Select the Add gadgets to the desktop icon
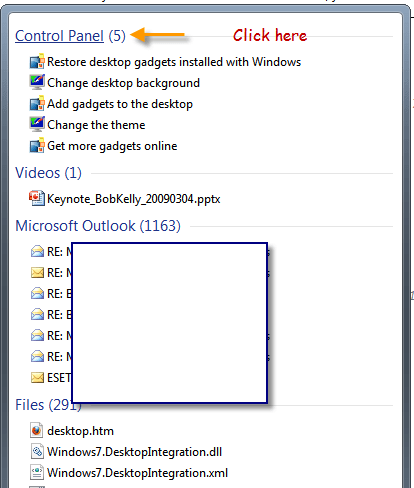Image resolution: width=414 pixels, height=488 pixels. 37,104
